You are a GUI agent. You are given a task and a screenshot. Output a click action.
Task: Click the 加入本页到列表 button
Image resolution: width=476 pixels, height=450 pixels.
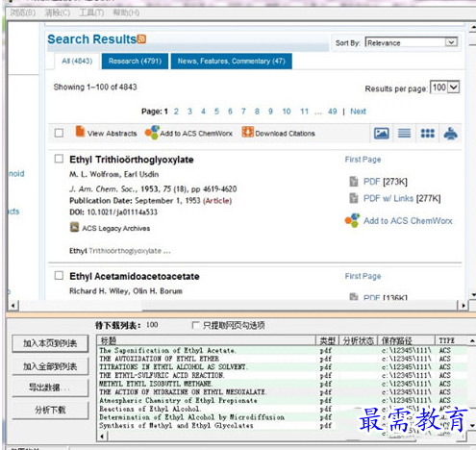50,343
